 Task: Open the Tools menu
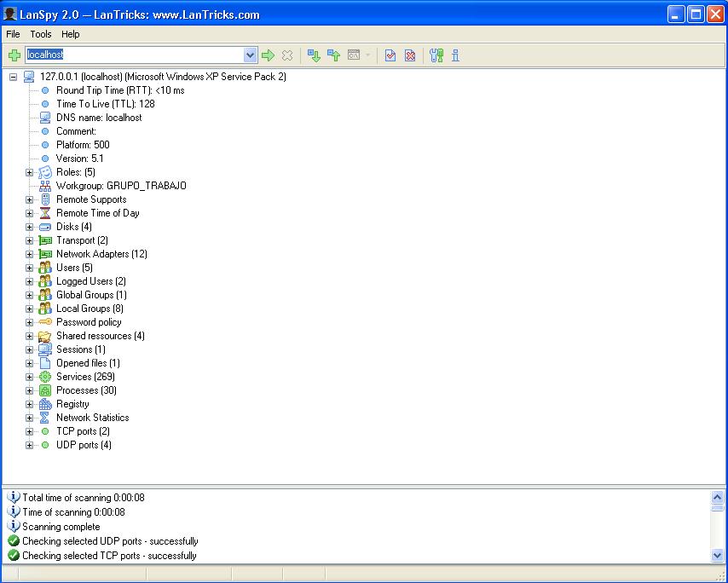coord(41,34)
